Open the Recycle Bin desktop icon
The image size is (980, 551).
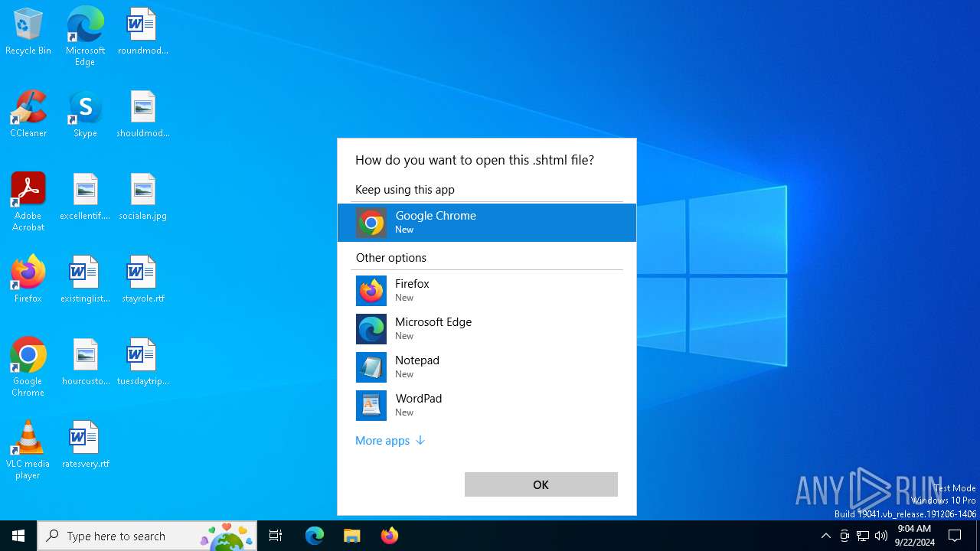[x=28, y=32]
